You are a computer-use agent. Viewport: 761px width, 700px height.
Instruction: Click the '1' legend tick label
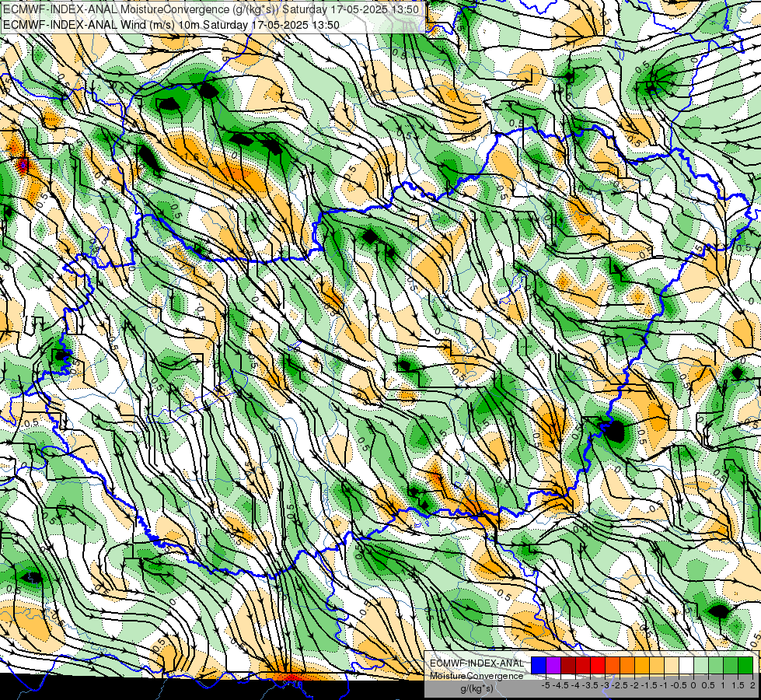click(723, 685)
